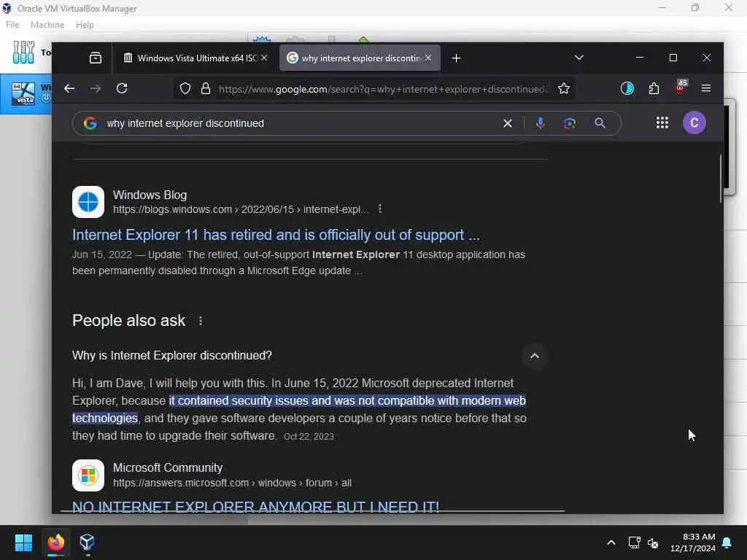Clear the Google search query
Viewport: 747px width, 560px height.
click(508, 123)
